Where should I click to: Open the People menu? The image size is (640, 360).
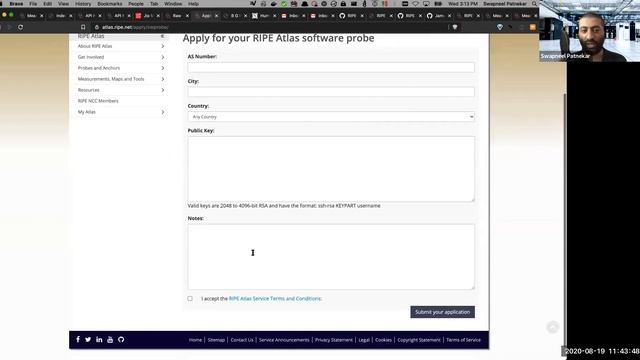pyautogui.click(x=136, y=4)
